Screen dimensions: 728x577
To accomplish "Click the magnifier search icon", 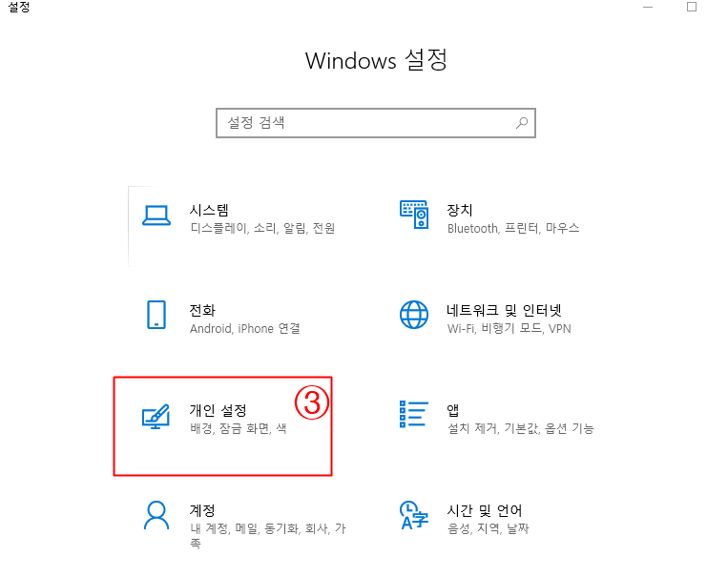I will (522, 123).
